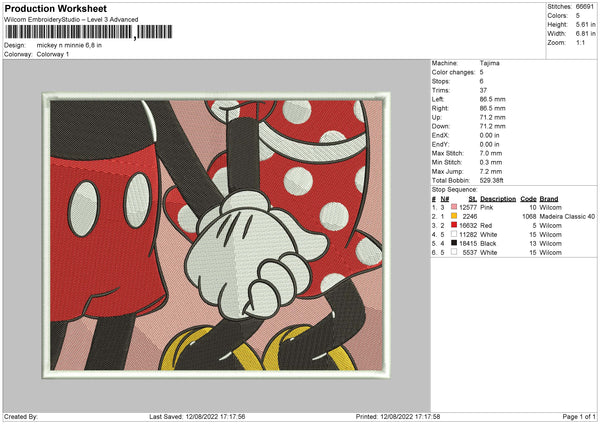Click the "Up:" label
Image resolution: width=600 pixels, height=424 pixels.
pyautogui.click(x=437, y=117)
